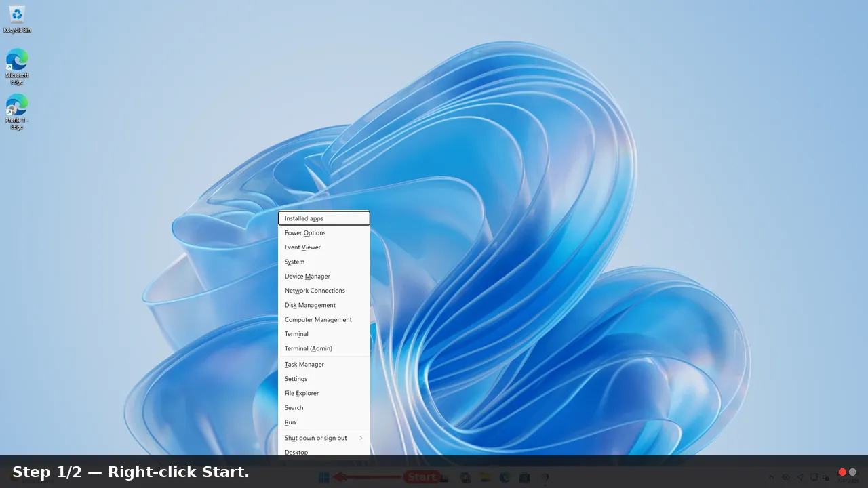Click the Windows Start button on taskbar
The width and height of the screenshot is (868, 488).
pyautogui.click(x=324, y=477)
